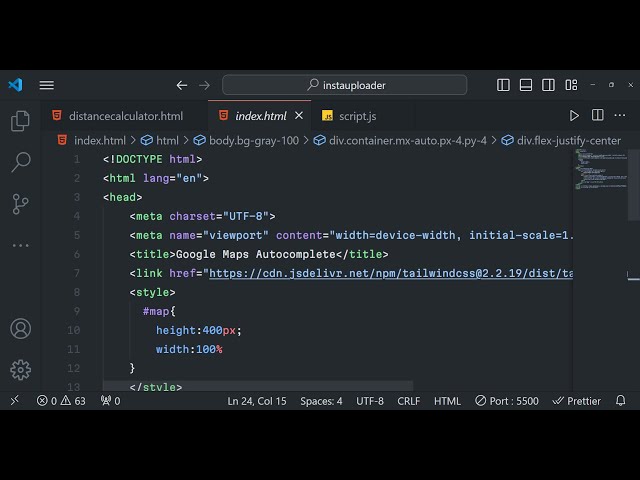Switch to the script.js tab
Image resolution: width=640 pixels, height=480 pixels.
pyautogui.click(x=357, y=116)
